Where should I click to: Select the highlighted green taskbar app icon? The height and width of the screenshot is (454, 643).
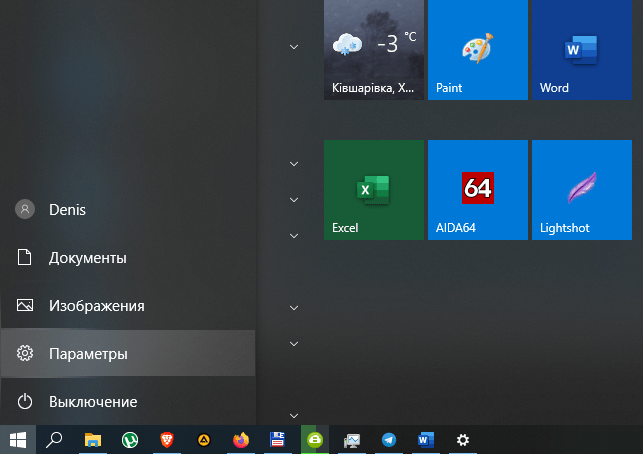coord(315,440)
